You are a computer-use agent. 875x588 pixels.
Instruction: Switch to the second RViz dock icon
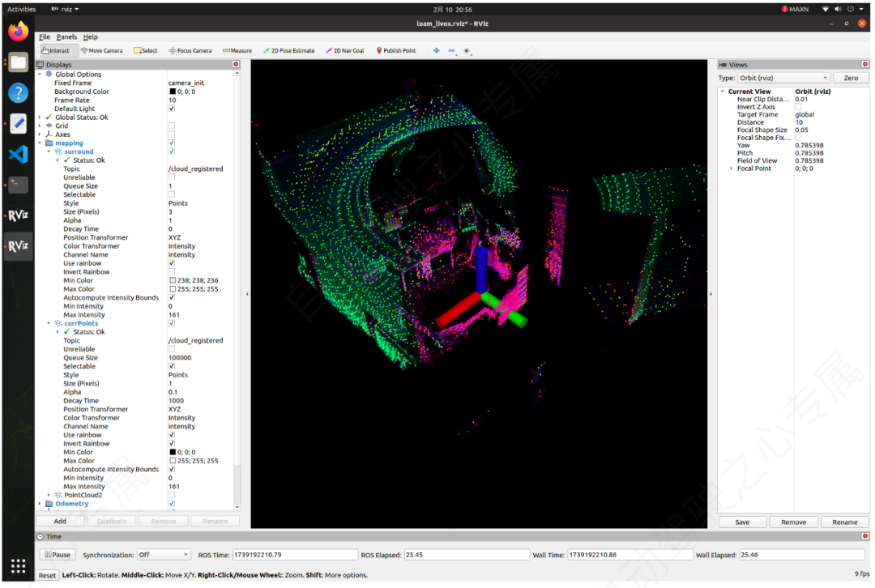click(19, 246)
